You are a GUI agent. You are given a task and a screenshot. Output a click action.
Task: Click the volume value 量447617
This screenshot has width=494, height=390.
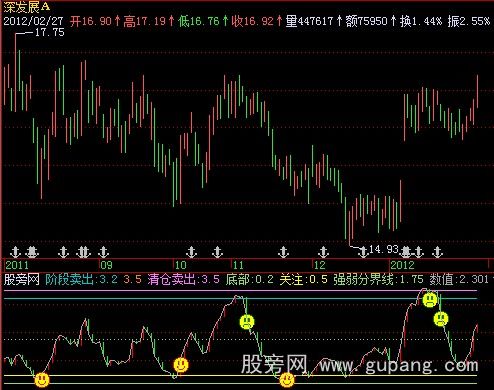point(309,21)
